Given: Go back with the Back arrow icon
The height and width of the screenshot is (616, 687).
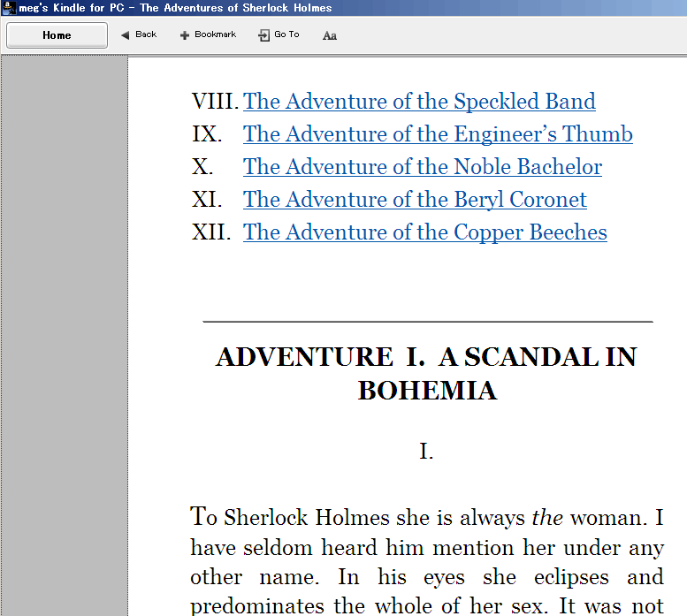Looking at the screenshot, I should coord(126,35).
